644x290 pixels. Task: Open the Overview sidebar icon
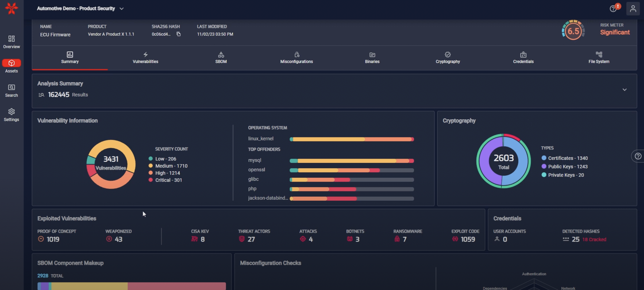pyautogui.click(x=12, y=42)
